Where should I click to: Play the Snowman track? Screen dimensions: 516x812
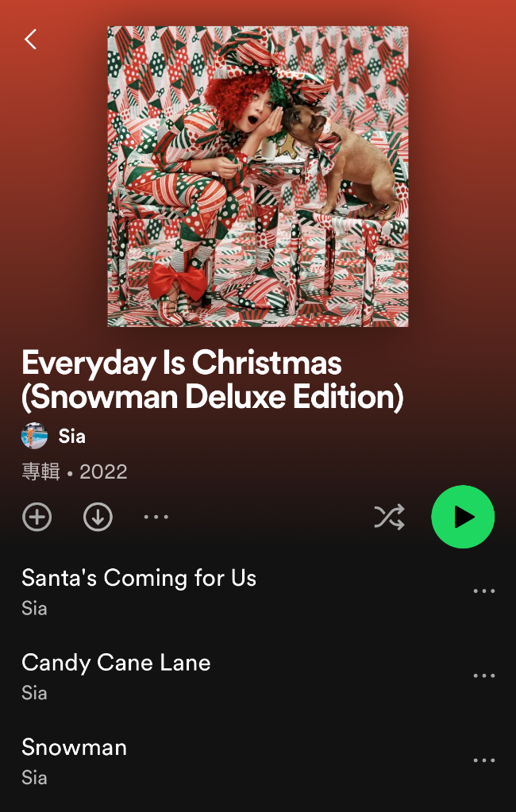pos(74,747)
